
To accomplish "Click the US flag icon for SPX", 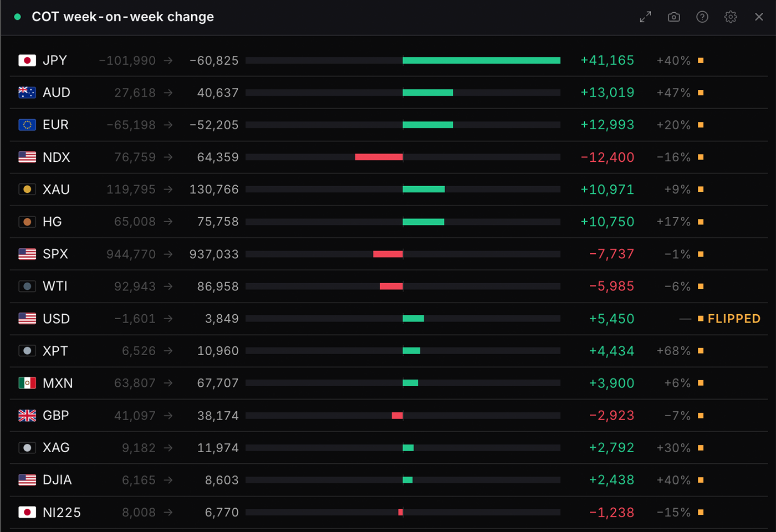I will pyautogui.click(x=27, y=254).
